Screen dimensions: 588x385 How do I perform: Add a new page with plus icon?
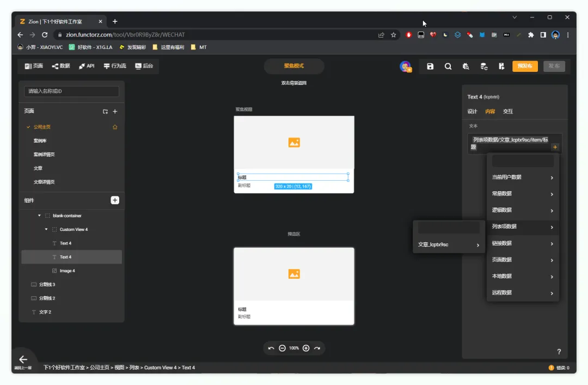[115, 112]
